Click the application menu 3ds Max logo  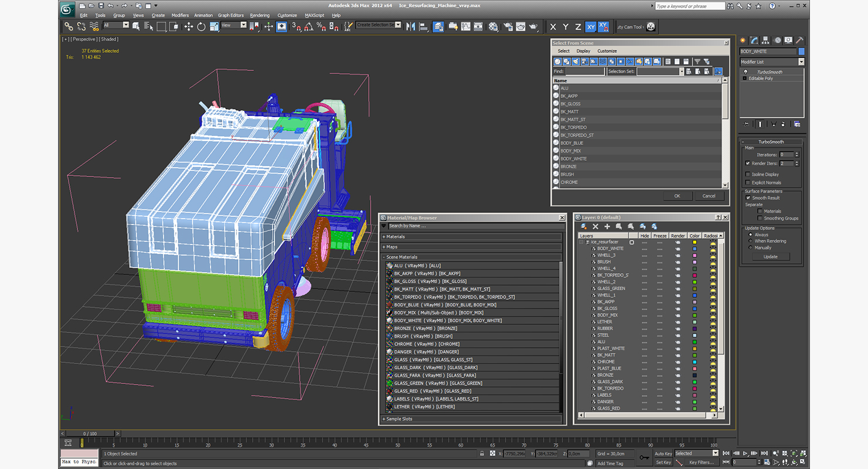(x=67, y=9)
